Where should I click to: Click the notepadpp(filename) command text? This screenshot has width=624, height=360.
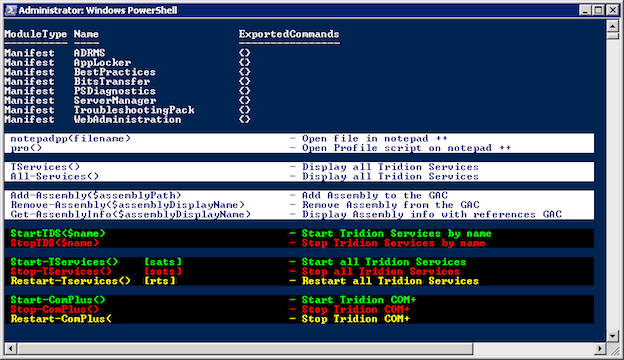click(70, 138)
